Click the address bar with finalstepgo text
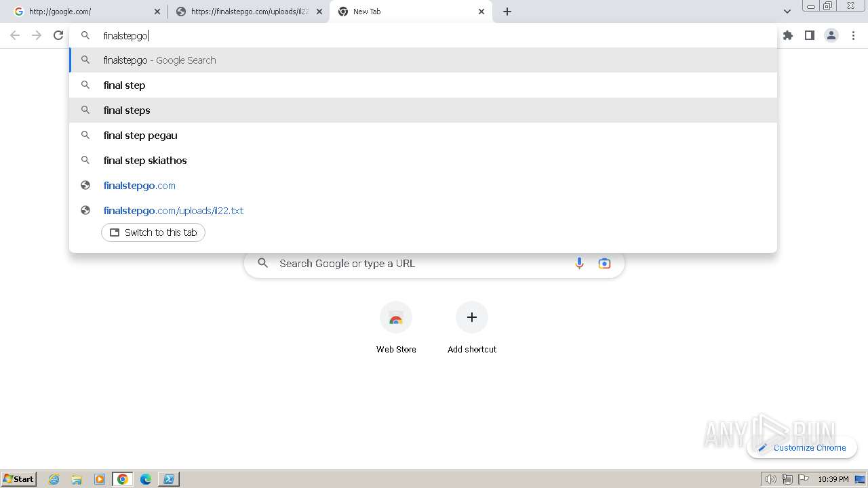 [x=423, y=36]
